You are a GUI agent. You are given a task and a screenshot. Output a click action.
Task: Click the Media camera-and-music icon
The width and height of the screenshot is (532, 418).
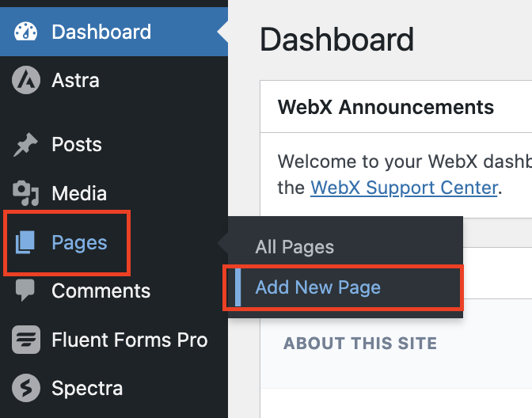[26, 193]
